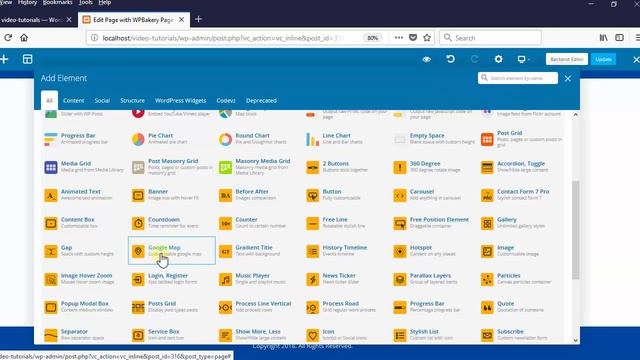Open the Structure tab
This screenshot has height=360, width=640.
click(132, 100)
